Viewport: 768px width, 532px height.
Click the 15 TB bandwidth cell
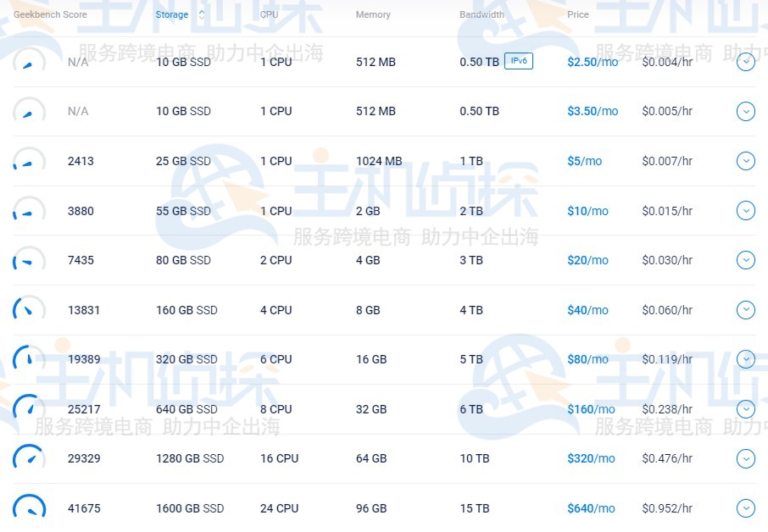(x=475, y=508)
